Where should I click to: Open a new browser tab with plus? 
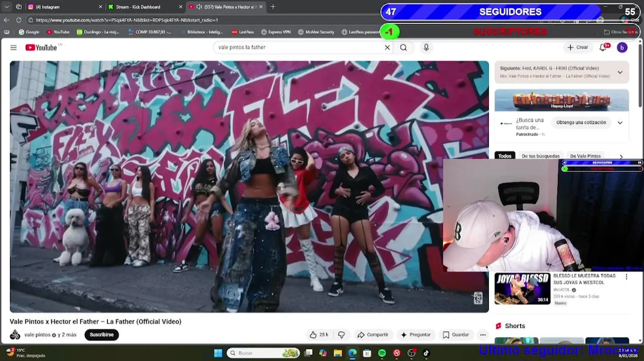[x=273, y=7]
